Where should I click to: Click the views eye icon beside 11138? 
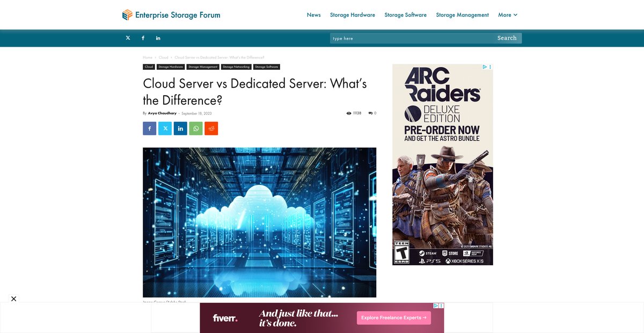click(349, 113)
